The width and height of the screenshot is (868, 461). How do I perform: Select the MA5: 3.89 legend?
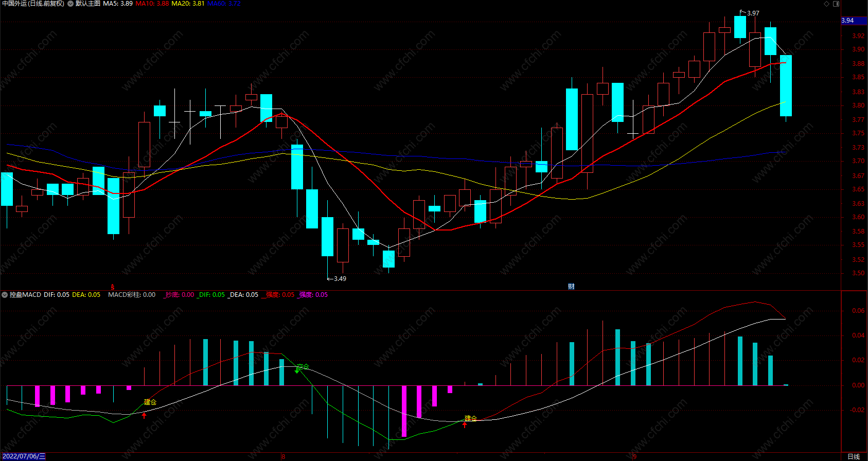tap(118, 4)
